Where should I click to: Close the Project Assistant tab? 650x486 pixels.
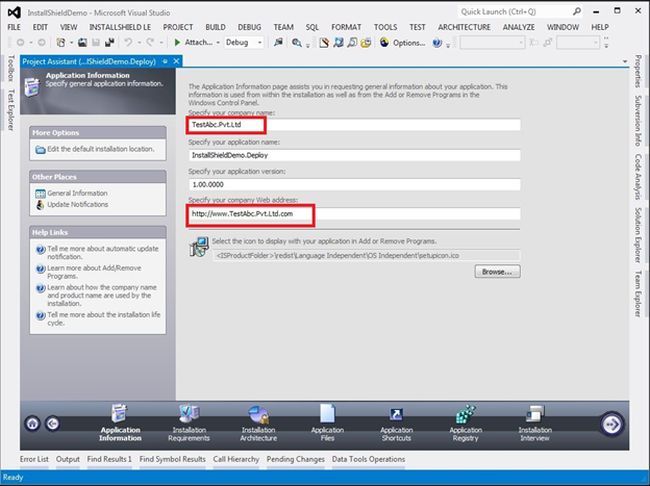click(x=176, y=61)
